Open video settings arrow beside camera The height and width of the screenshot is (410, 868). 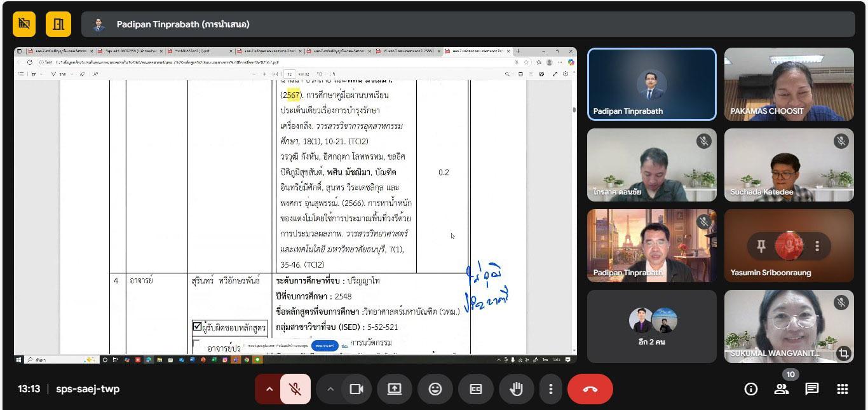[330, 389]
